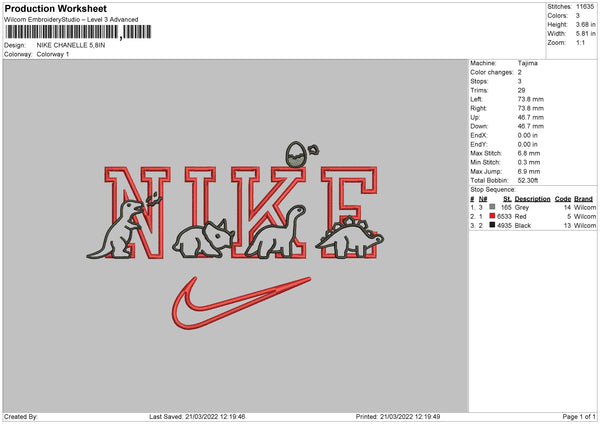Click the cracked egg above the letters
Image resolution: width=600 pixels, height=424 pixels.
click(x=295, y=154)
